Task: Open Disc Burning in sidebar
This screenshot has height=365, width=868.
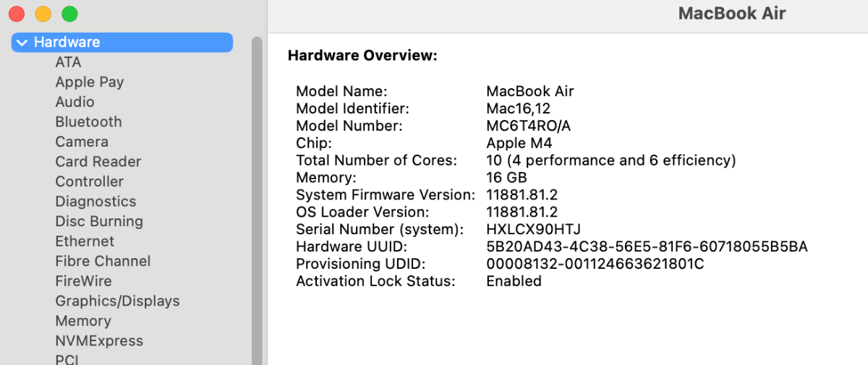Action: (x=99, y=221)
